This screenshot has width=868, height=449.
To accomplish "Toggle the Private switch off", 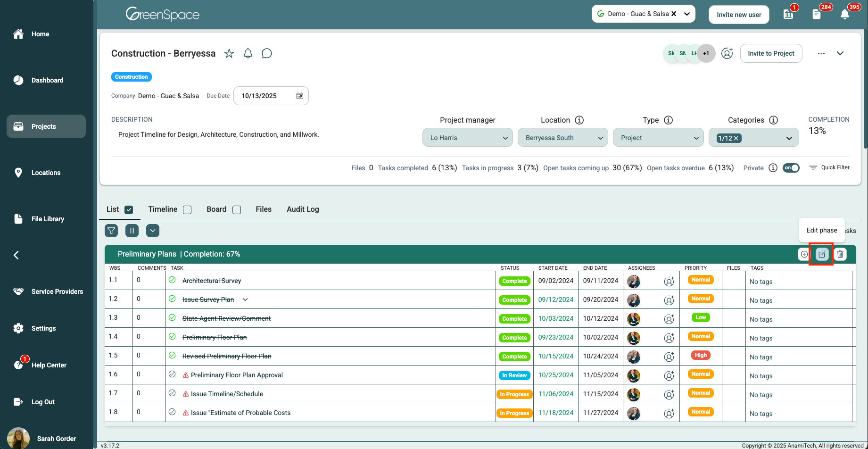I will (x=791, y=168).
